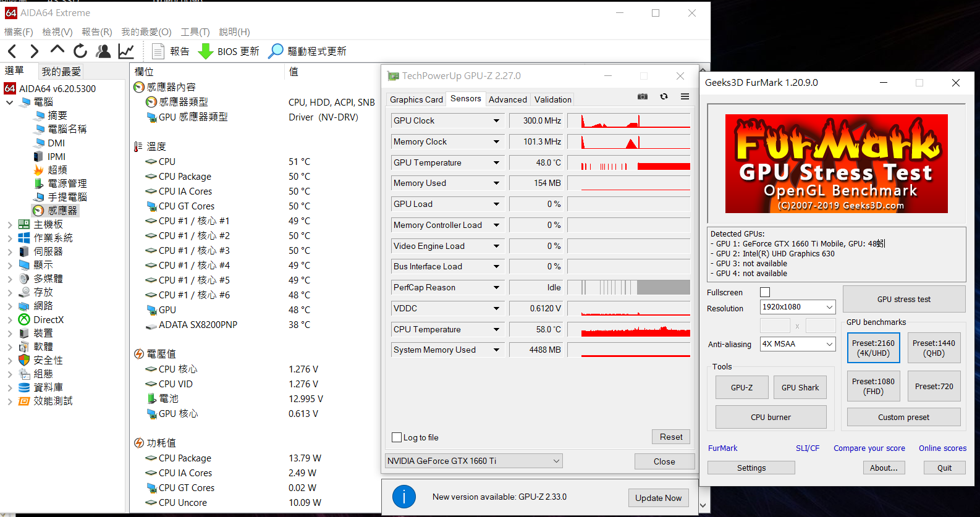The height and width of the screenshot is (517, 980).
Task: Click the FurMark banner image
Action: pyautogui.click(x=836, y=164)
